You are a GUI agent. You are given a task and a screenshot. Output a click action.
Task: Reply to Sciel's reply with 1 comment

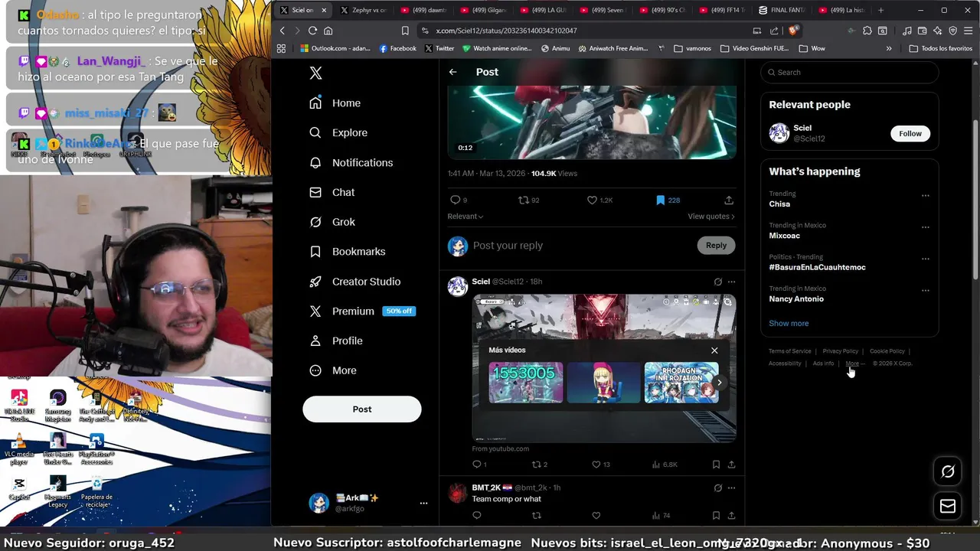pos(479,465)
